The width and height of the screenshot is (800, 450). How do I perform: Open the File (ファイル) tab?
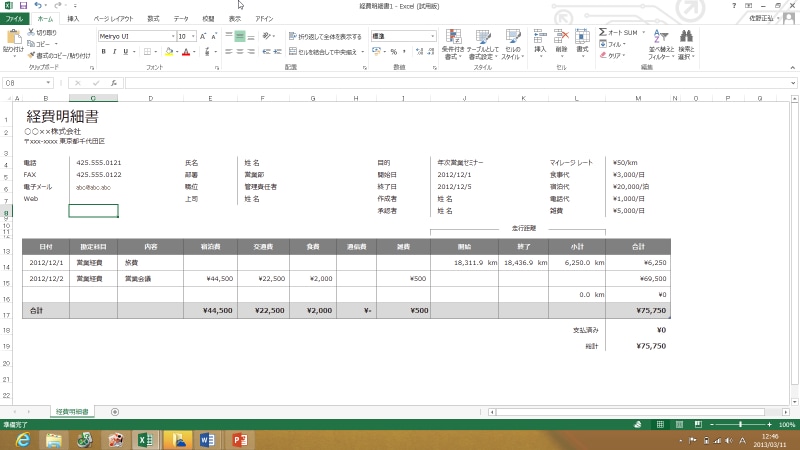tap(14, 19)
